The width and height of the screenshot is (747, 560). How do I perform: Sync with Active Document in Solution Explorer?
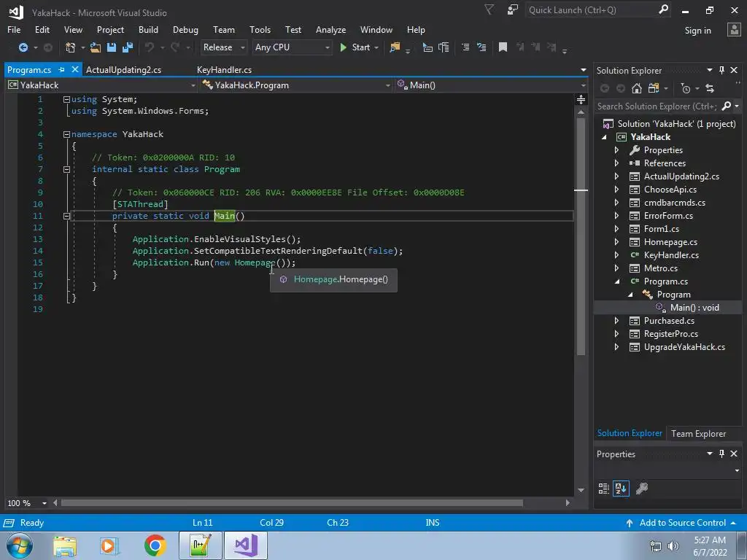point(710,88)
